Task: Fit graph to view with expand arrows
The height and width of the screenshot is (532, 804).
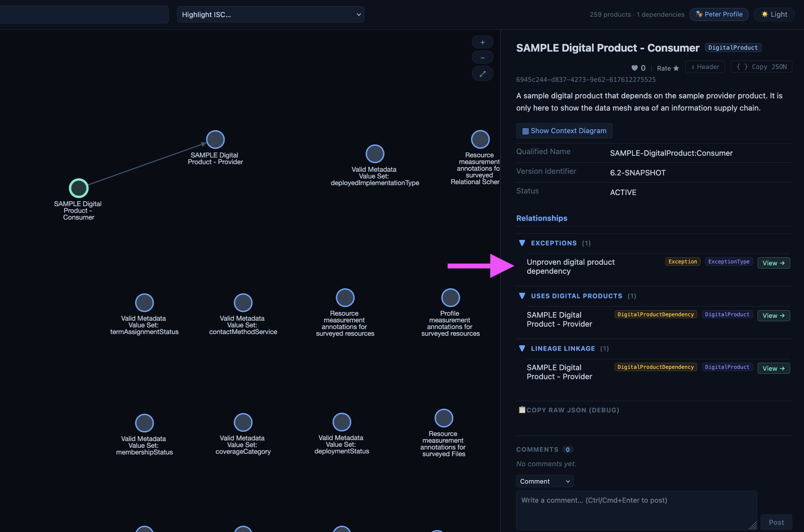Action: tap(482, 74)
